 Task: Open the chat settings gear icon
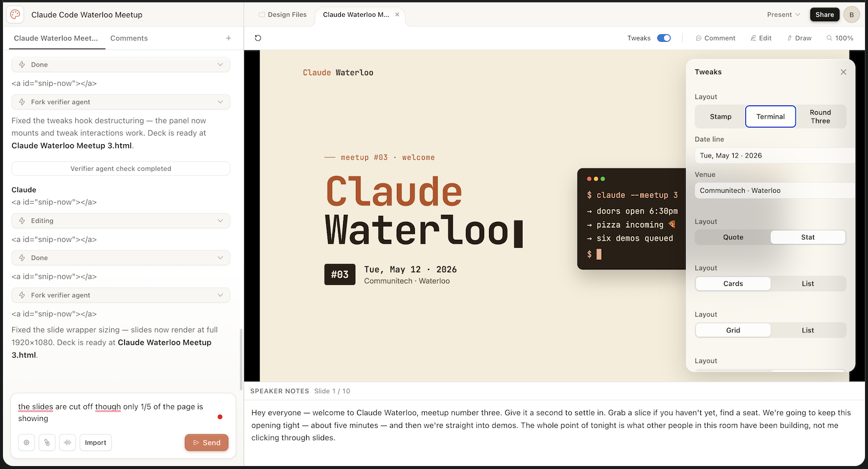27,442
